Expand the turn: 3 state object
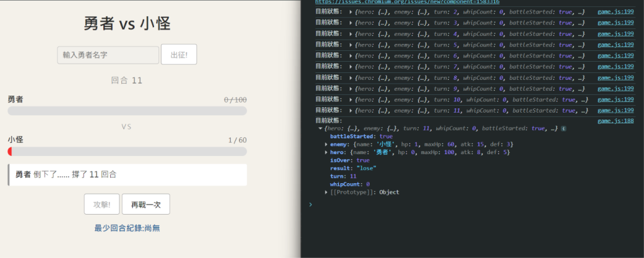This screenshot has height=258, width=644. [x=350, y=23]
